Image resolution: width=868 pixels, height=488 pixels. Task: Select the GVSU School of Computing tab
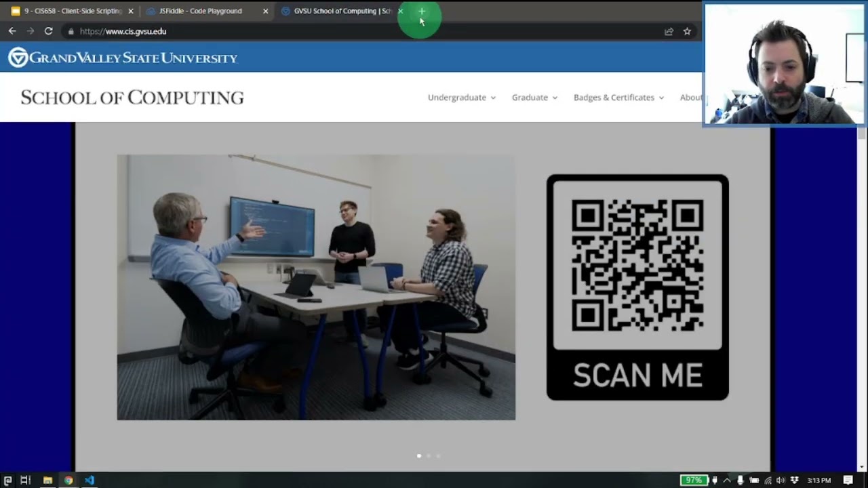tap(341, 12)
